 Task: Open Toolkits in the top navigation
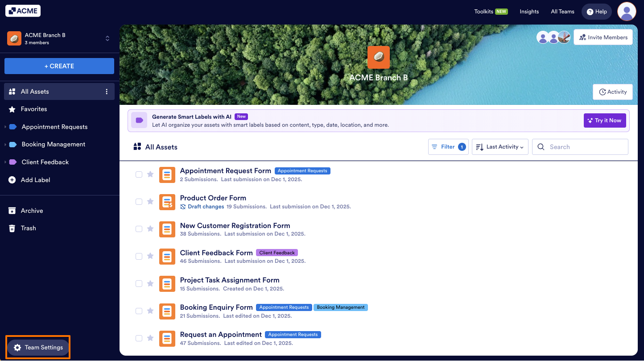(491, 12)
